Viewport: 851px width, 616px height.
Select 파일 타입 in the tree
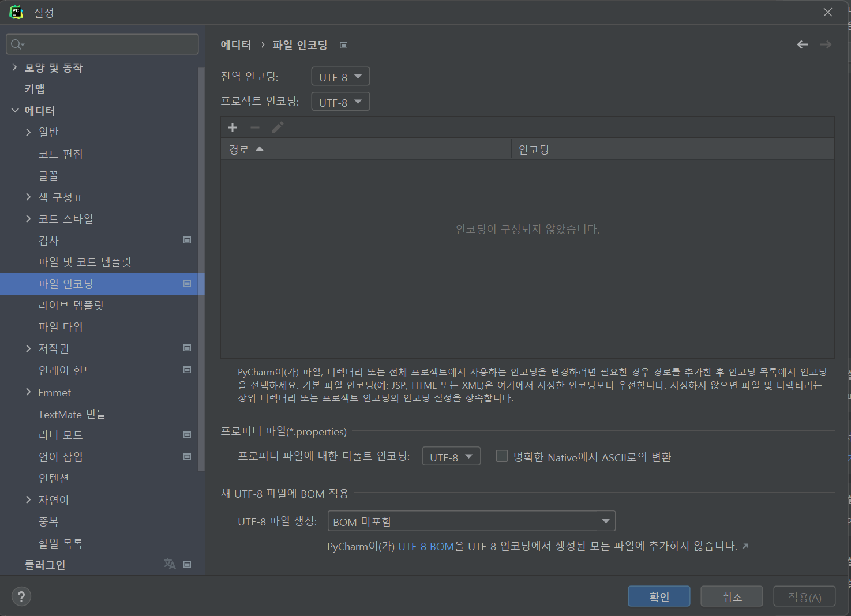pyautogui.click(x=61, y=327)
